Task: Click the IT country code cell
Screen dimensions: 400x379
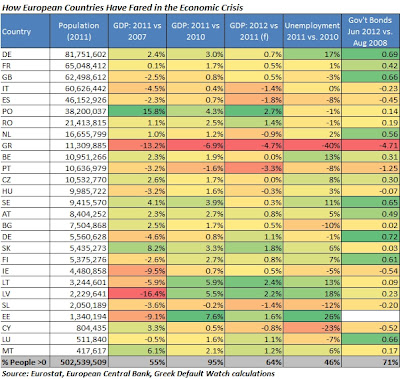Action: pyautogui.click(x=25, y=88)
